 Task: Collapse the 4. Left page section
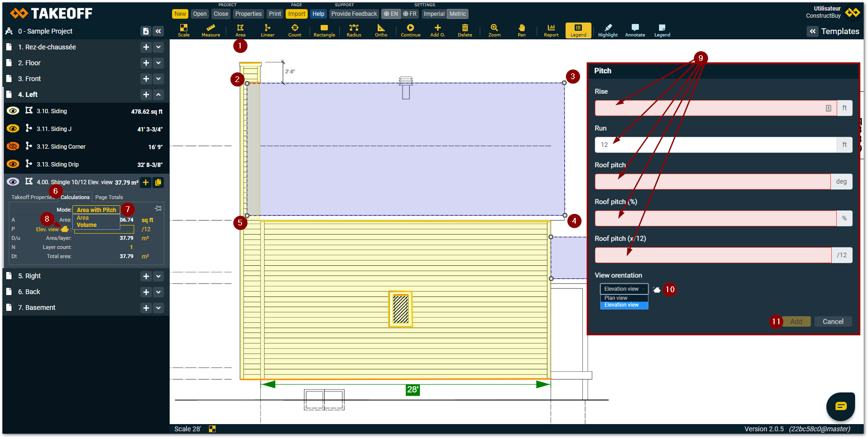click(x=159, y=95)
